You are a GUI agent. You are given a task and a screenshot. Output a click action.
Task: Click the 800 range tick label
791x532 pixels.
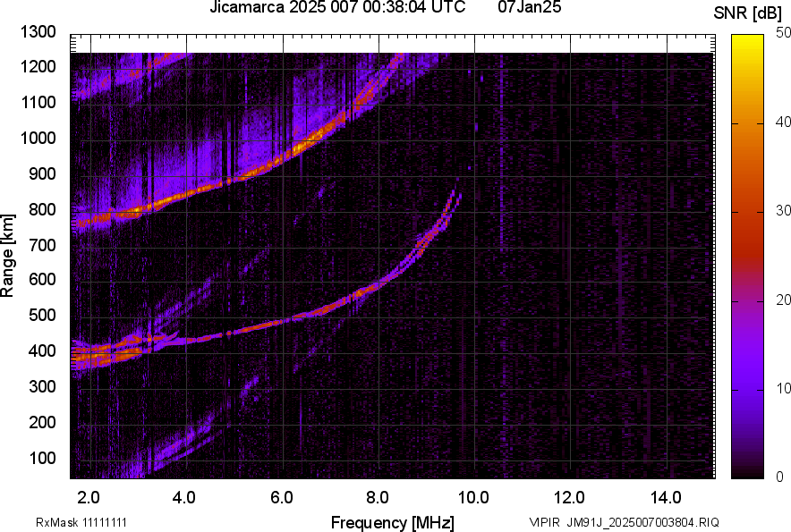42,209
